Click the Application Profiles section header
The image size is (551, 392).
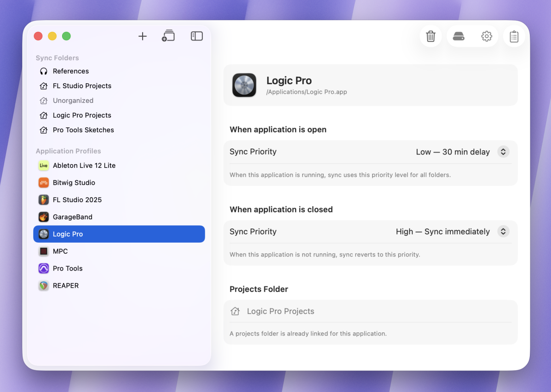click(68, 151)
